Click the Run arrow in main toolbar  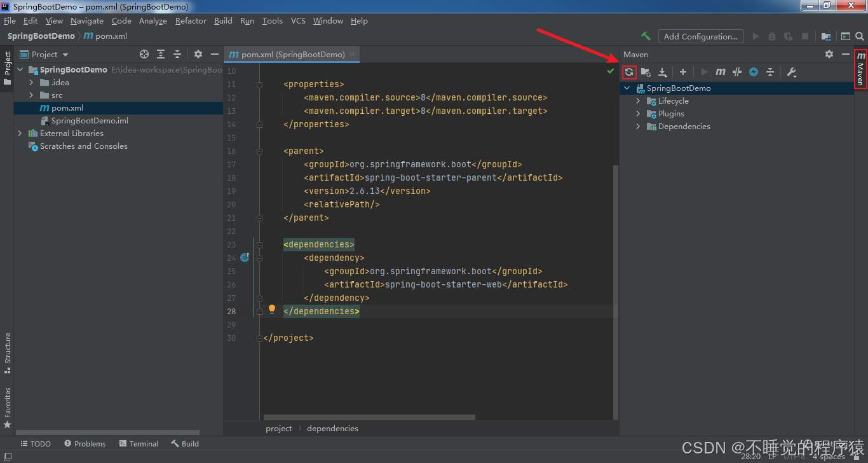[x=756, y=36]
